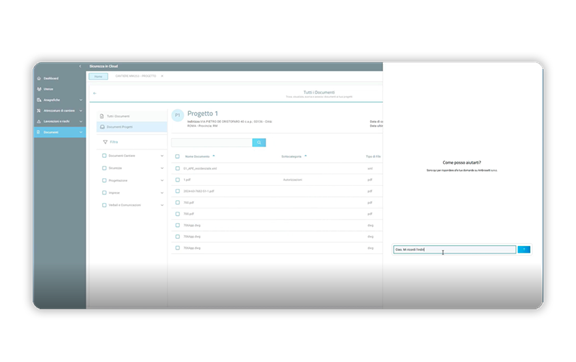Toggle the Documenti sidebar chevron
Image resolution: width=576 pixels, height=362 pixels.
pos(81,132)
